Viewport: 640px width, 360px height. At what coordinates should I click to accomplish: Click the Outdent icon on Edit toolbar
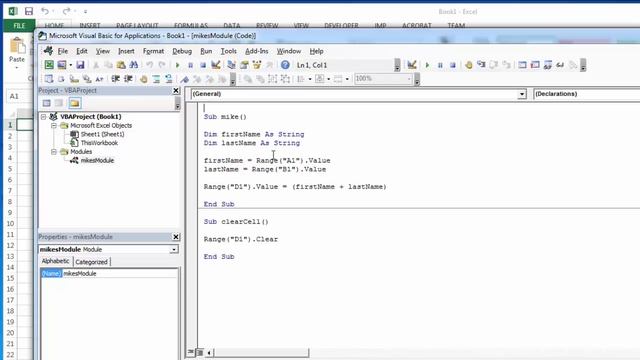coord(128,79)
